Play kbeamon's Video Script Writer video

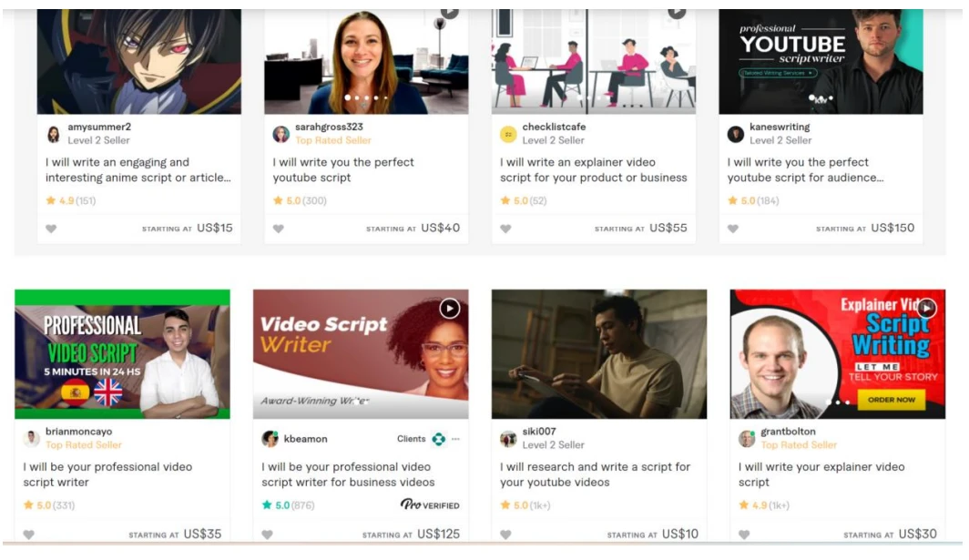(x=449, y=309)
